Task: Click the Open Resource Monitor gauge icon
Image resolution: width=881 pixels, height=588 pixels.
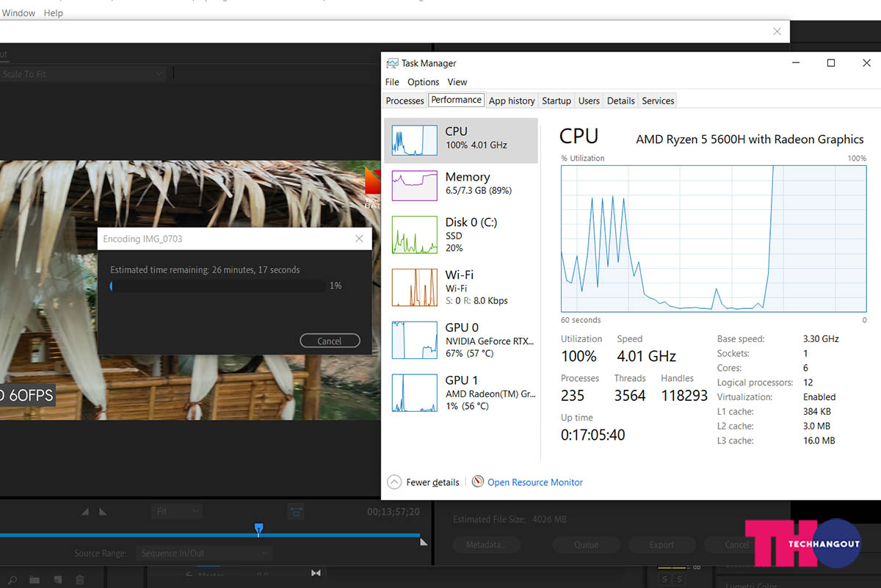Action: tap(478, 482)
